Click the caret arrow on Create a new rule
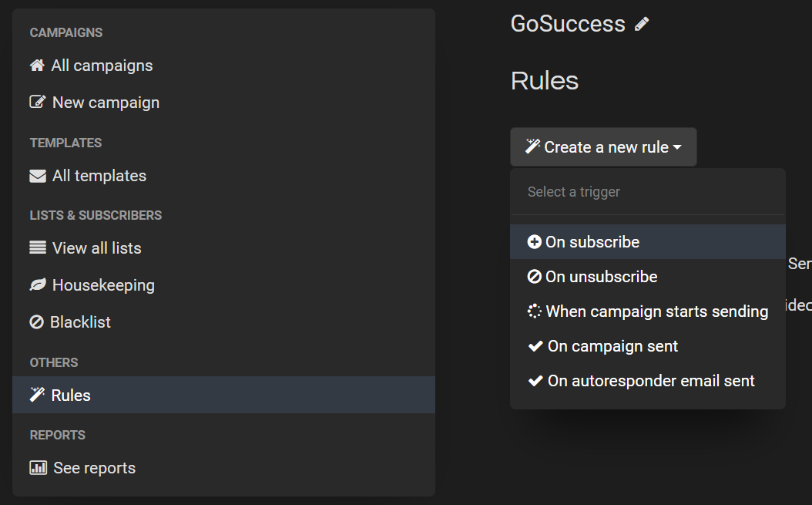812x505 pixels. tap(677, 148)
